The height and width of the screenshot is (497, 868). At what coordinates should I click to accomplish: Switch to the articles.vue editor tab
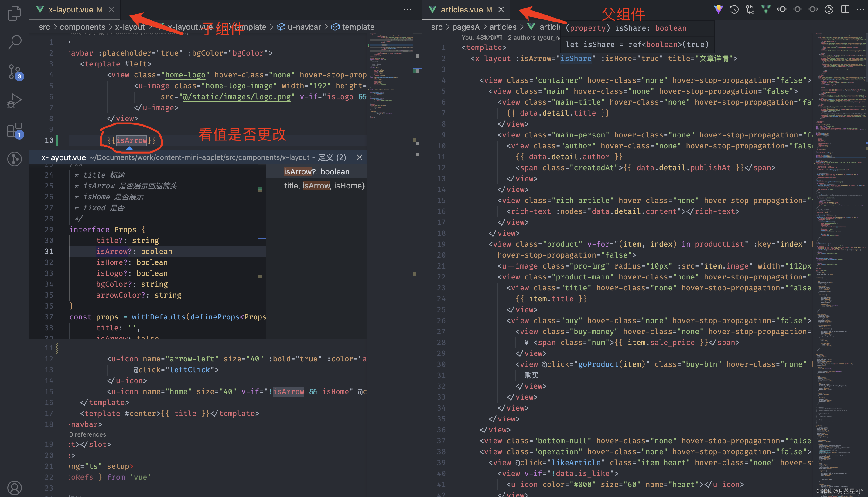pyautogui.click(x=466, y=10)
